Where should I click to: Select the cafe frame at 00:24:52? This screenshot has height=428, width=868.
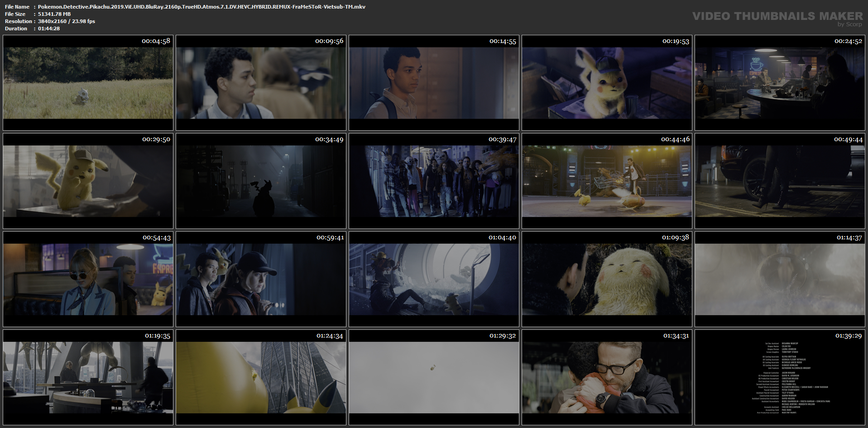(780, 83)
